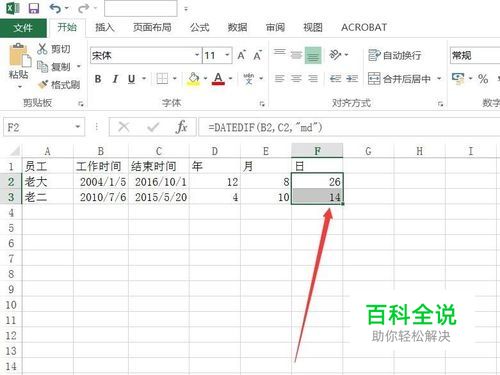Switch to the 插入 Insert tab
The image size is (500, 375).
tap(105, 27)
